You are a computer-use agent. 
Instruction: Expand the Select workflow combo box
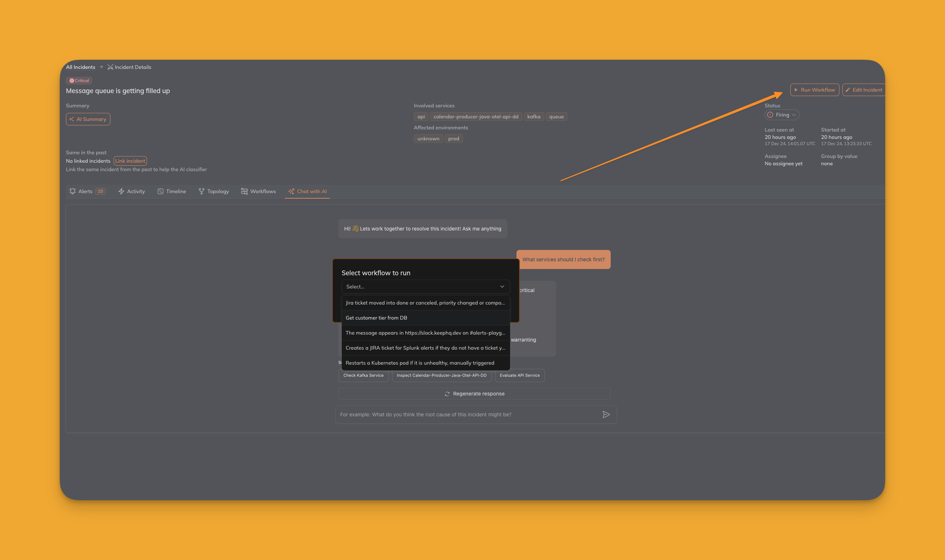coord(425,287)
